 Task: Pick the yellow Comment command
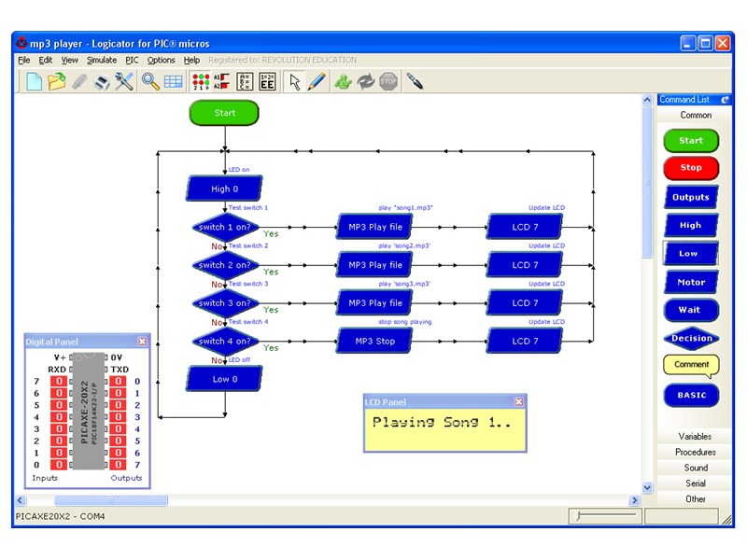coord(691,365)
